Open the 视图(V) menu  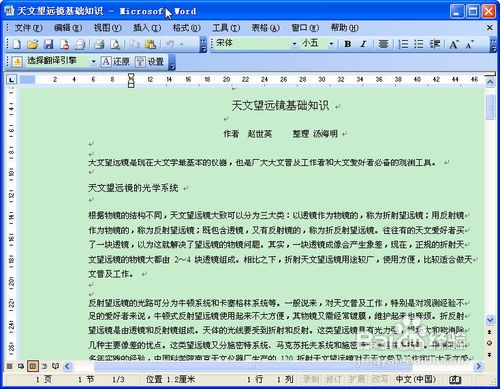(x=107, y=28)
